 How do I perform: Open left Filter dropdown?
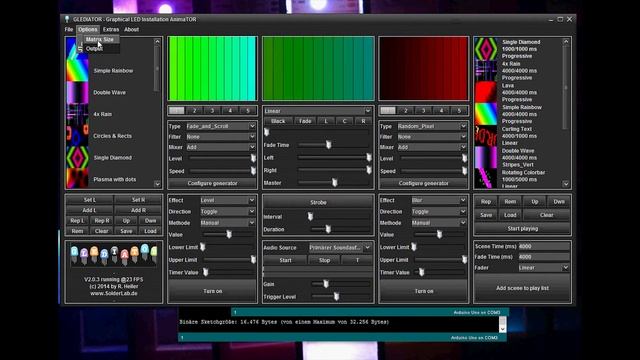pyautogui.click(x=221, y=137)
